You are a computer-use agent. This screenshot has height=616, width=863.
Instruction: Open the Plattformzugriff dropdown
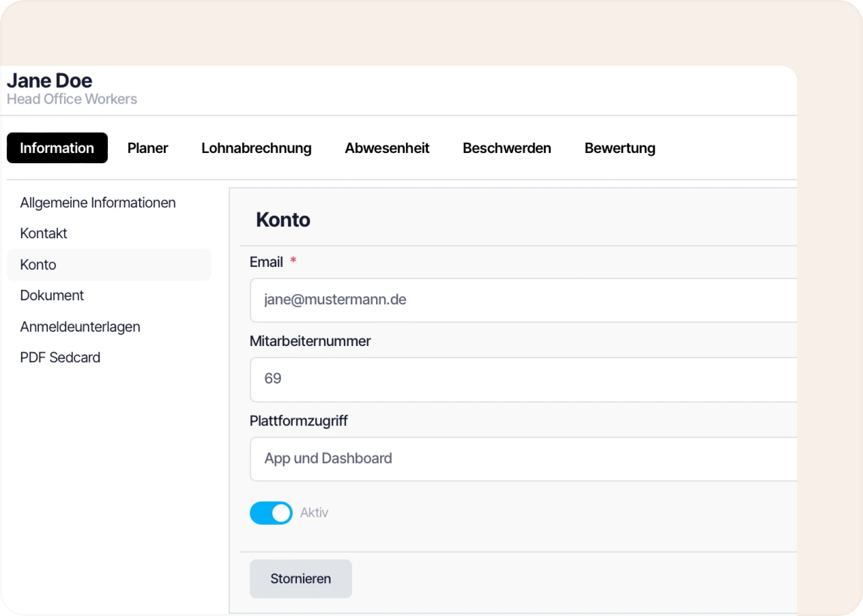[523, 459]
